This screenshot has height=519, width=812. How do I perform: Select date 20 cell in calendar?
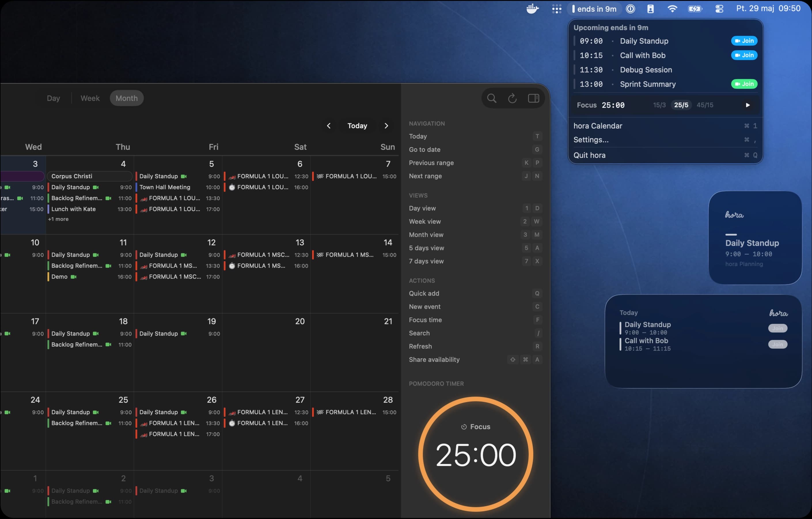(x=266, y=353)
